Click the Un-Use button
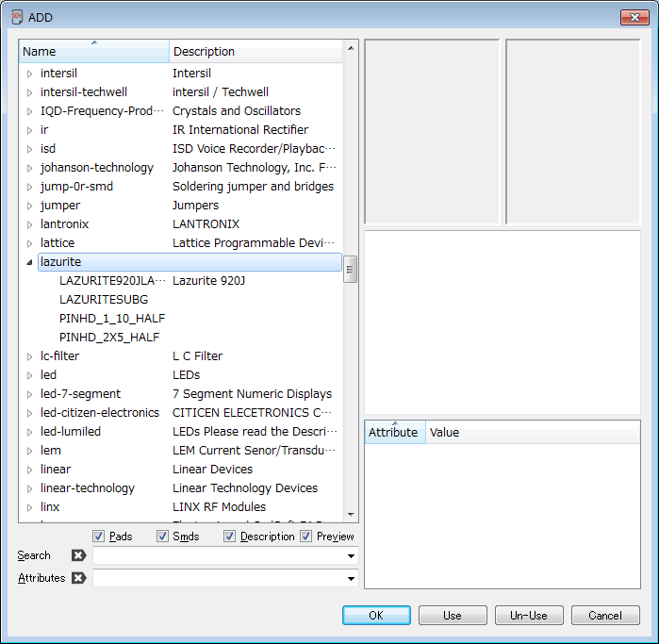Screen dimensions: 659x644 tap(528, 616)
